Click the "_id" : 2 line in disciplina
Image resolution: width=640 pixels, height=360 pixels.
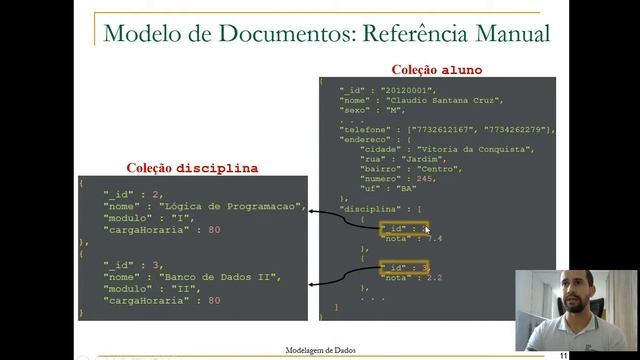click(133, 195)
